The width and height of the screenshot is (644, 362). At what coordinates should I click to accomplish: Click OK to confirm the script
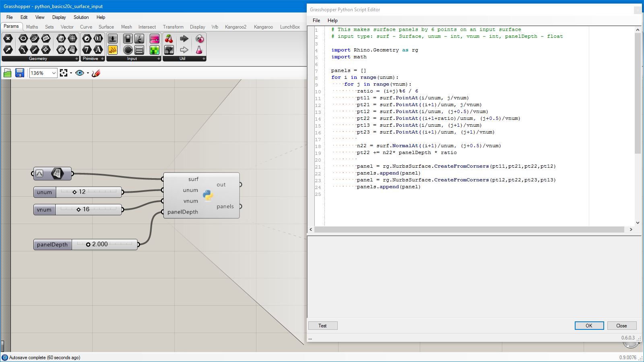coord(589,326)
